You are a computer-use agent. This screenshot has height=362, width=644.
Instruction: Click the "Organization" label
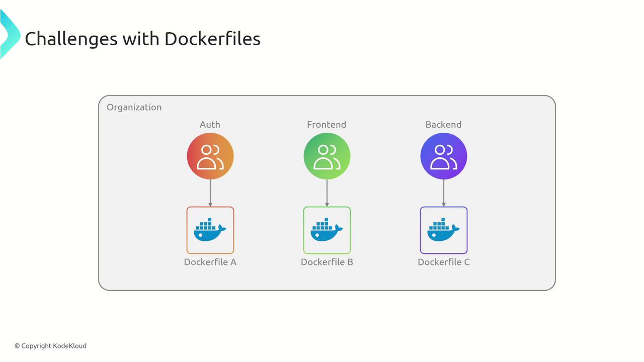click(134, 108)
